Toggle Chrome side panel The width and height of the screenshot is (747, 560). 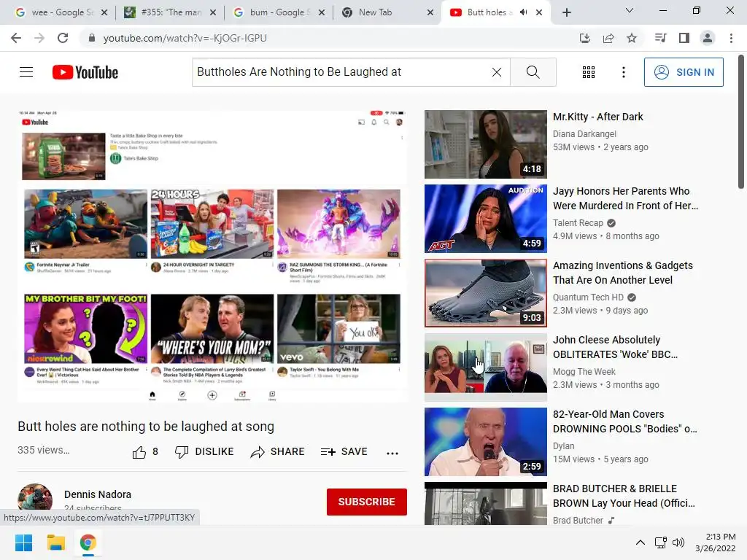coord(684,38)
